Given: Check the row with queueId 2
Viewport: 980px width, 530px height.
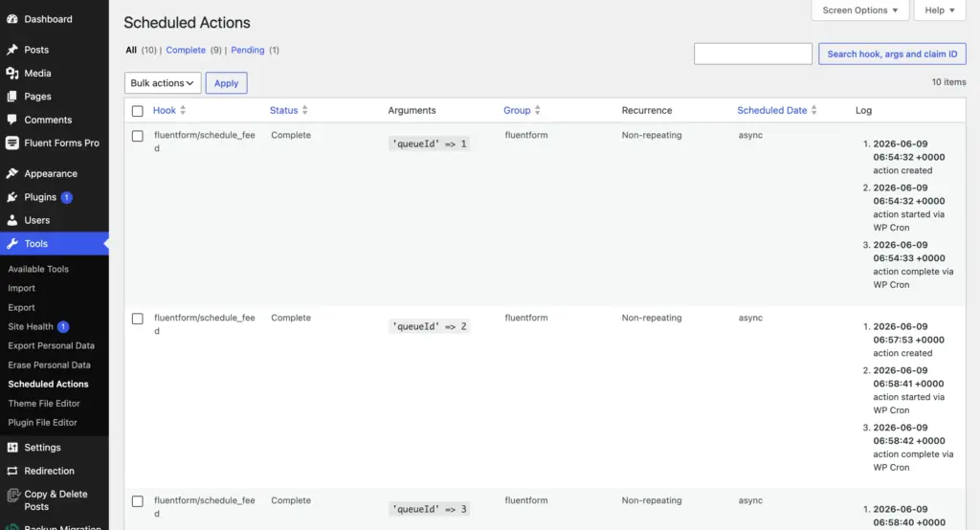Looking at the screenshot, I should tap(138, 319).
